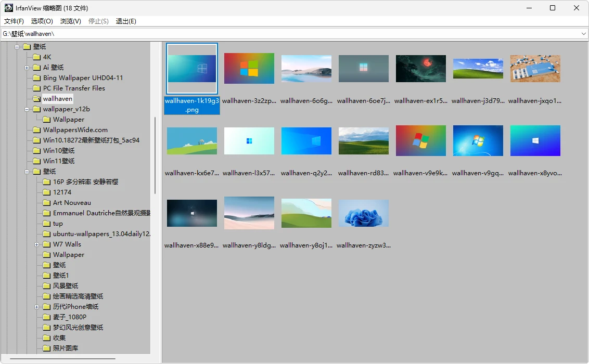Viewport: 589px width, 364px height.
Task: Select the wallhaven-v9gq Windows 7 thumbnail
Action: pos(478,141)
